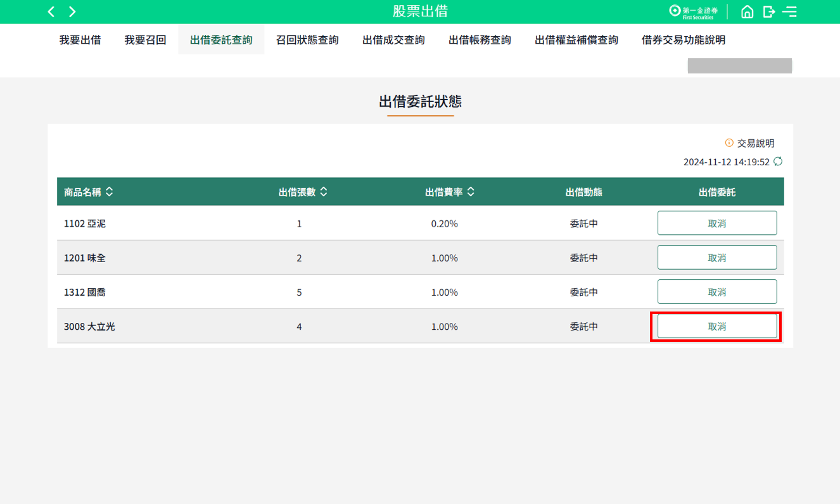Screen dimensions: 840x504
Task: Sort by 出借費率 column
Action: 471,192
